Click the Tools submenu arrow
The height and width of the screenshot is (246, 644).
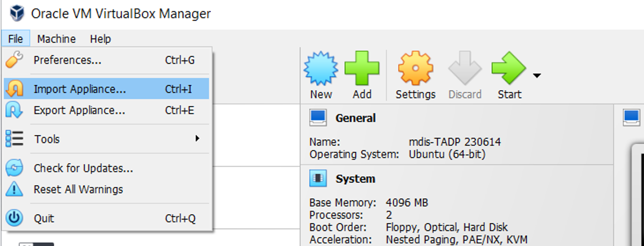(x=197, y=138)
